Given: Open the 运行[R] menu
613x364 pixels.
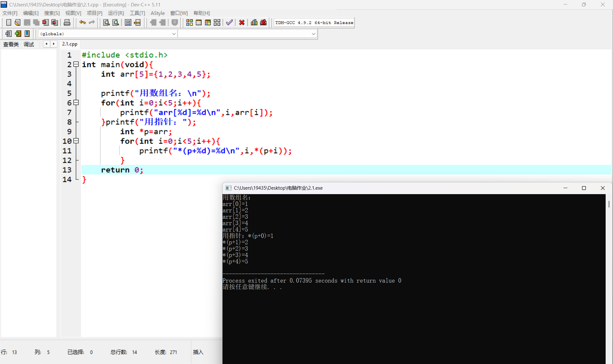Looking at the screenshot, I should pyautogui.click(x=116, y=13).
